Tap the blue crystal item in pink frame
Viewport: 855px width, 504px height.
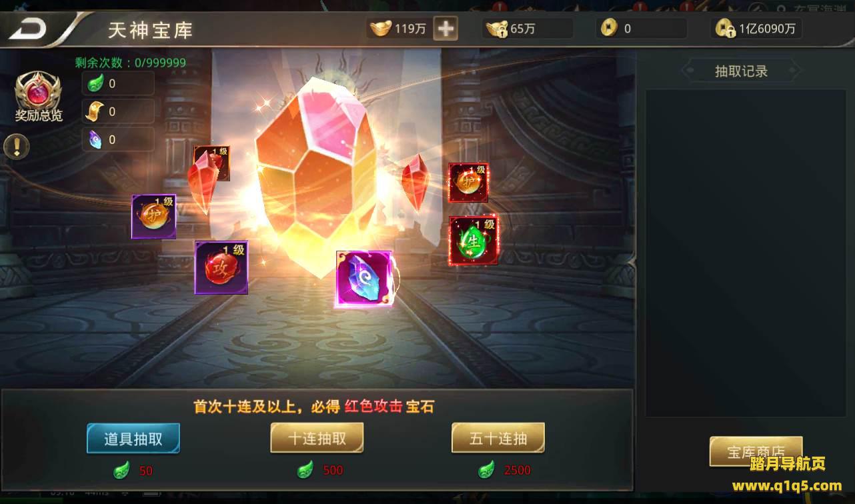pos(364,279)
